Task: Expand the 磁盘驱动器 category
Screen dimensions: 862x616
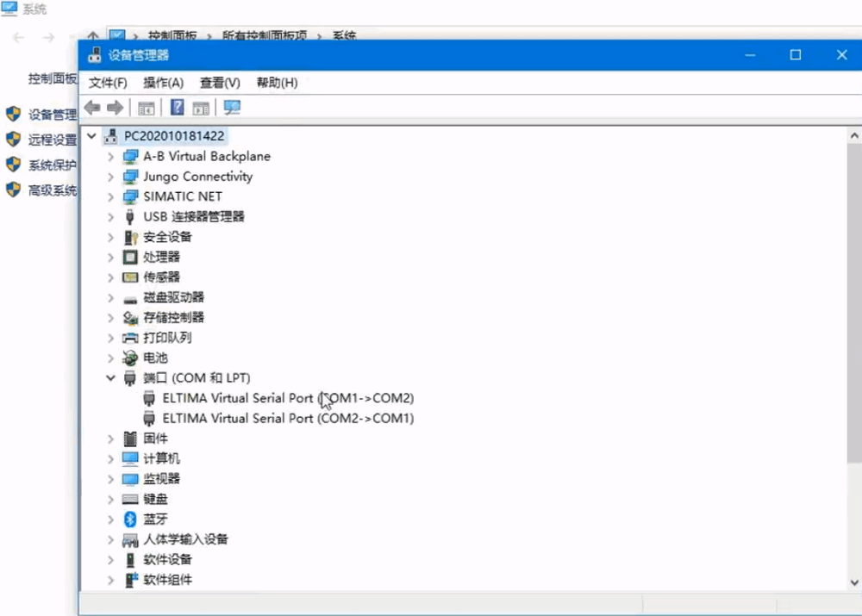Action: coord(110,297)
